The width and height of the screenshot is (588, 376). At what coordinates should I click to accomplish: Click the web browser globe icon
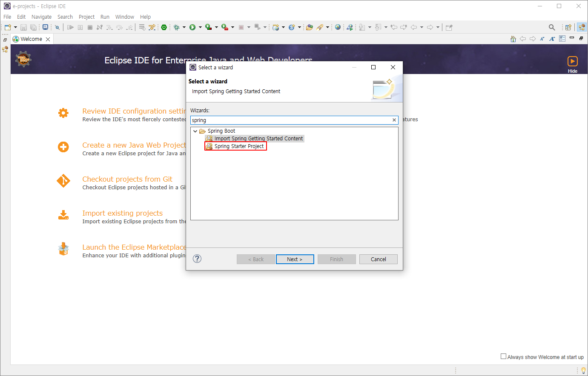click(x=338, y=27)
